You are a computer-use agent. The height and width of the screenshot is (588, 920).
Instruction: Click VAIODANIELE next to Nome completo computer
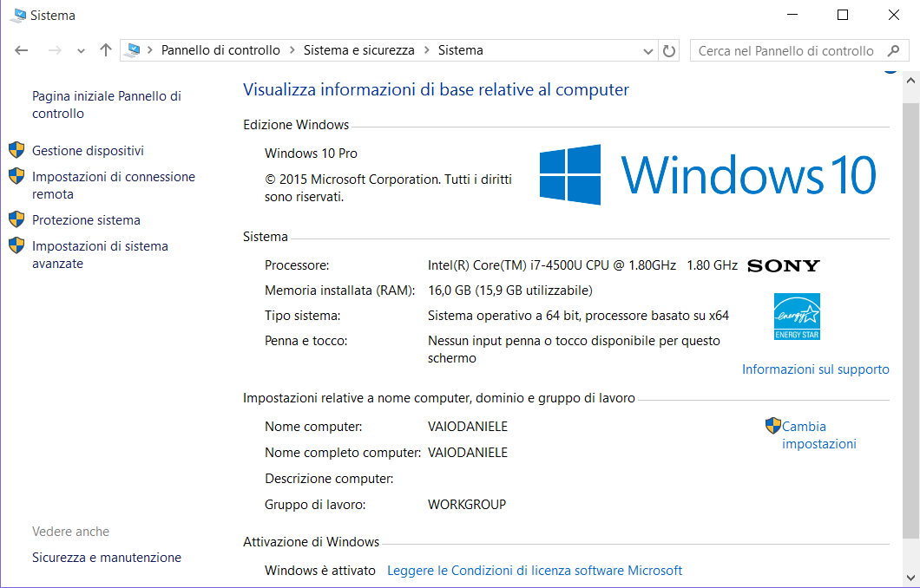coord(468,453)
